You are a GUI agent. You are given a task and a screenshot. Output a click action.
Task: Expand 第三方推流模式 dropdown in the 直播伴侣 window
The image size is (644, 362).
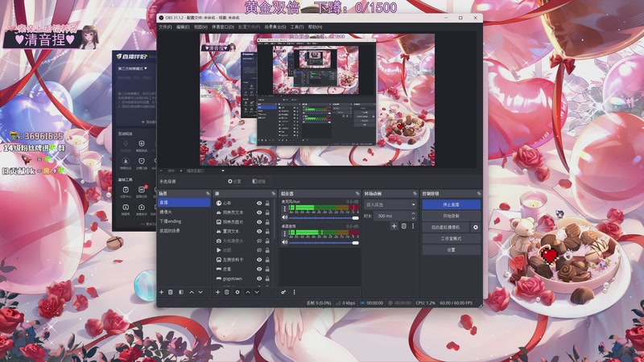tap(133, 68)
